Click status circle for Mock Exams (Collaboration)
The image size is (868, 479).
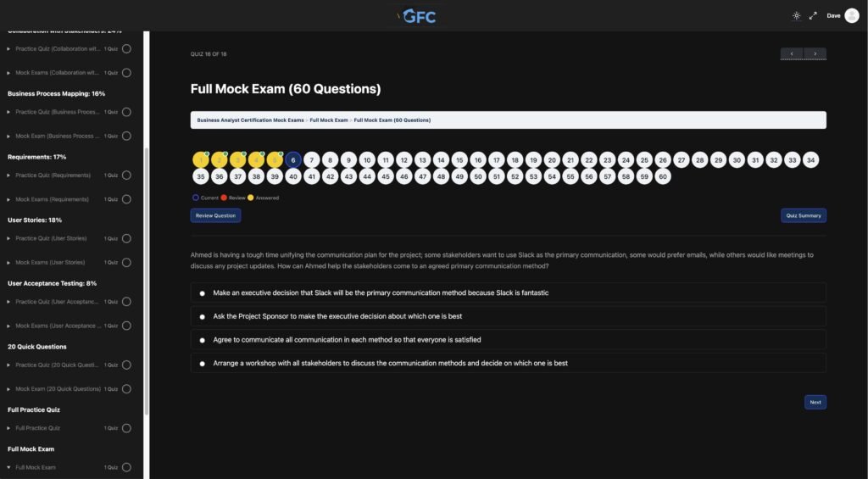click(x=126, y=73)
